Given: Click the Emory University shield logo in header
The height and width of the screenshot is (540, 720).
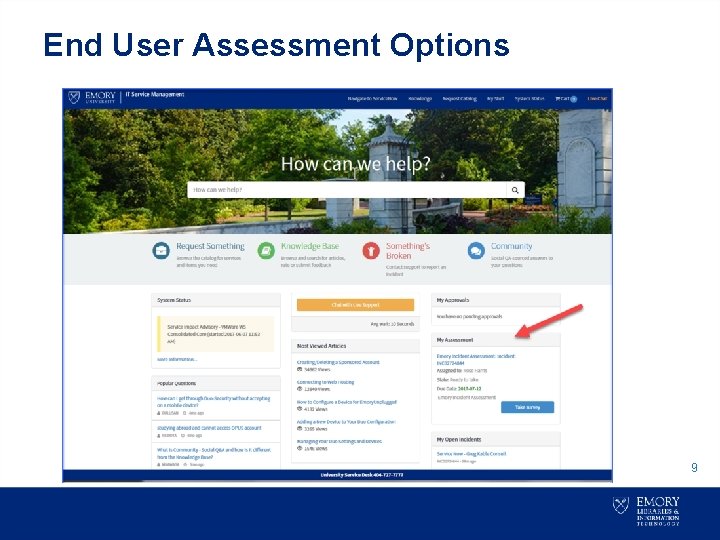Looking at the screenshot, I should pos(74,97).
